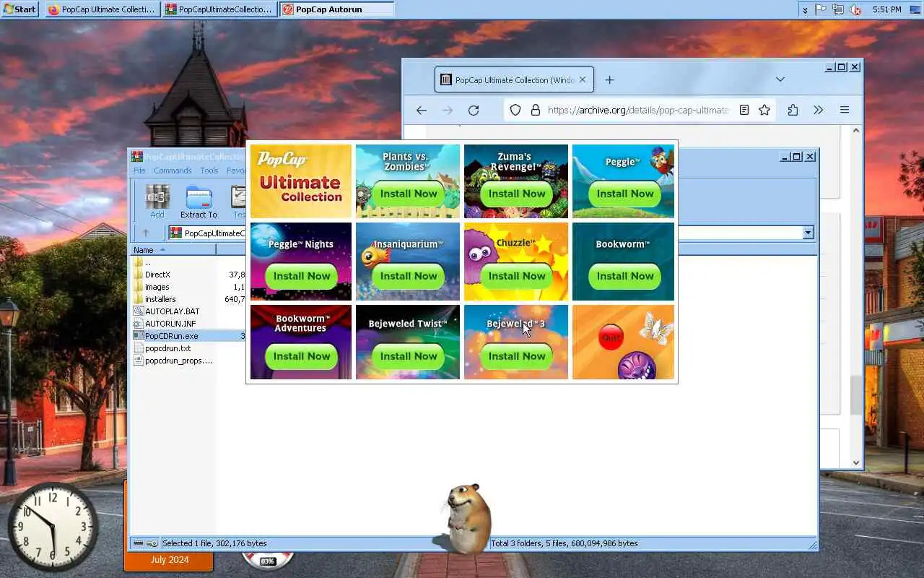Open browser extensions puzzle icon
Image resolution: width=924 pixels, height=578 pixels.
coord(793,110)
